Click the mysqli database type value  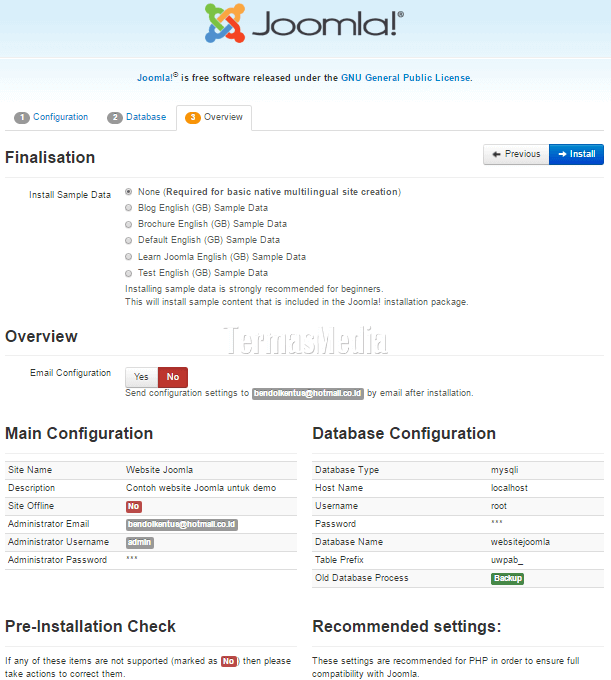(x=504, y=470)
